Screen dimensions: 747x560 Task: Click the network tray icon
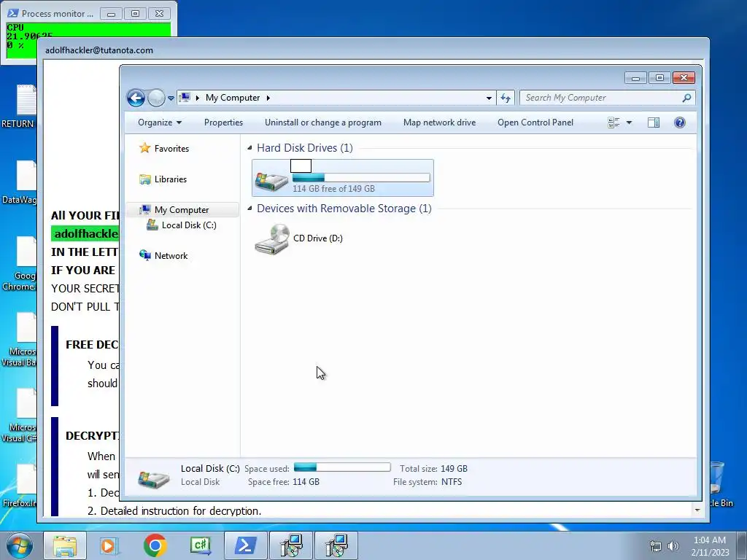656,546
